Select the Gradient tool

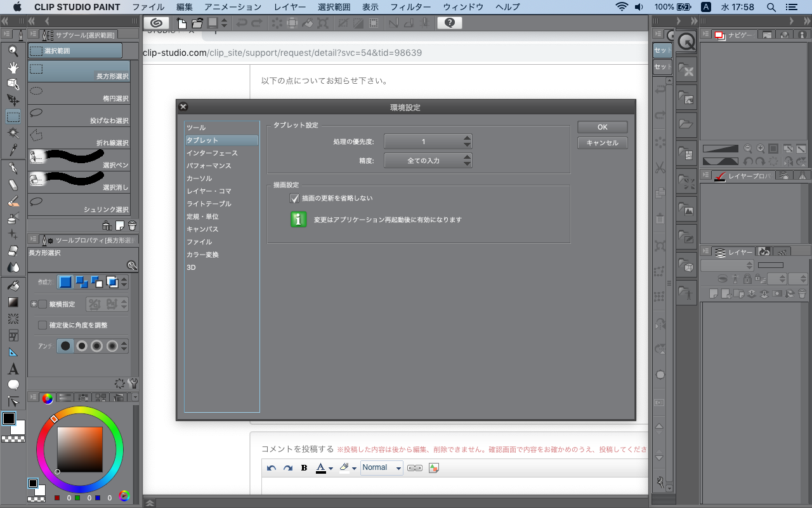13,302
